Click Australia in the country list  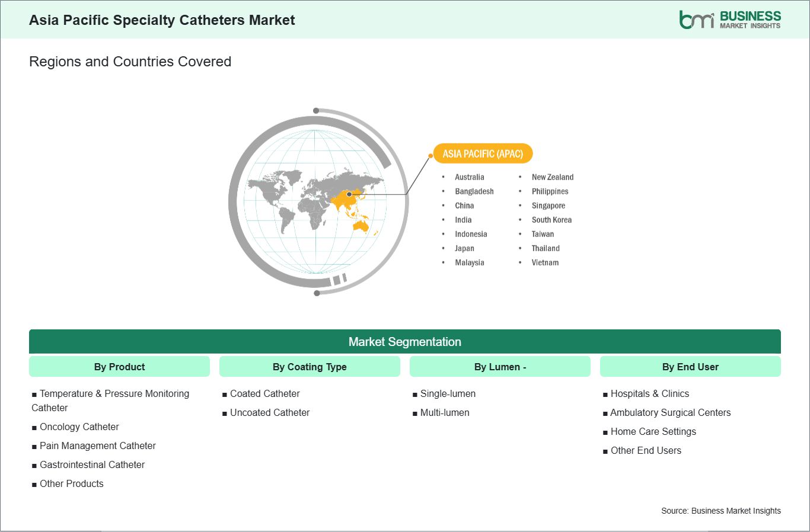469,177
